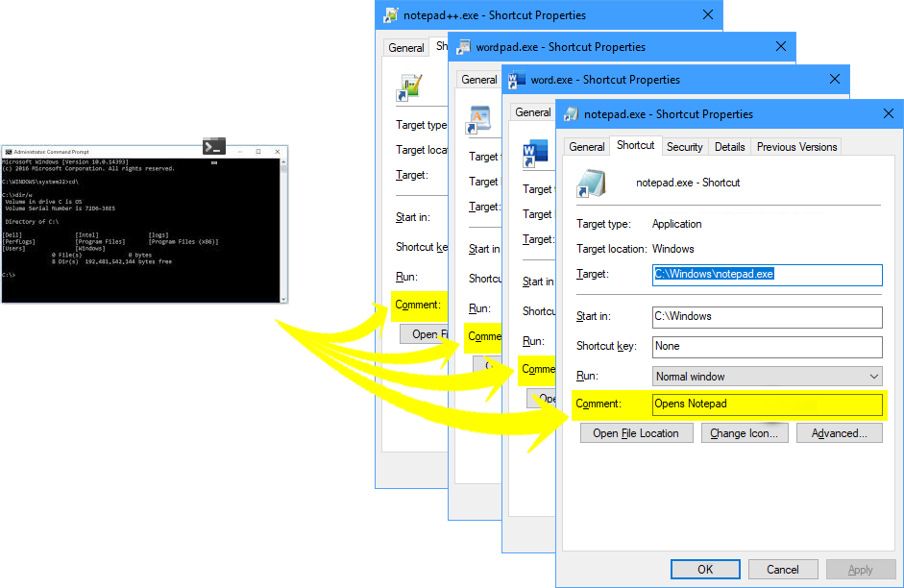Click the Cancel button
This screenshot has width=904, height=588.
point(782,569)
